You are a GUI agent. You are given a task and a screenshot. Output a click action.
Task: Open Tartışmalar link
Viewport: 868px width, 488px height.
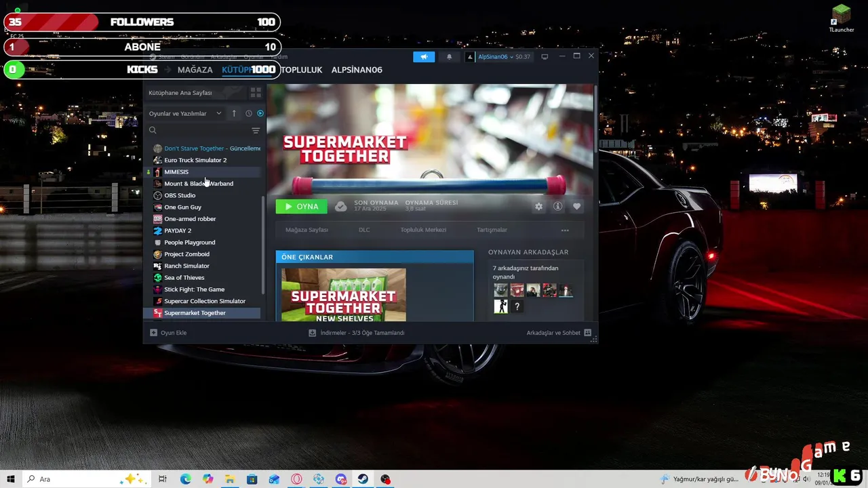(x=492, y=230)
